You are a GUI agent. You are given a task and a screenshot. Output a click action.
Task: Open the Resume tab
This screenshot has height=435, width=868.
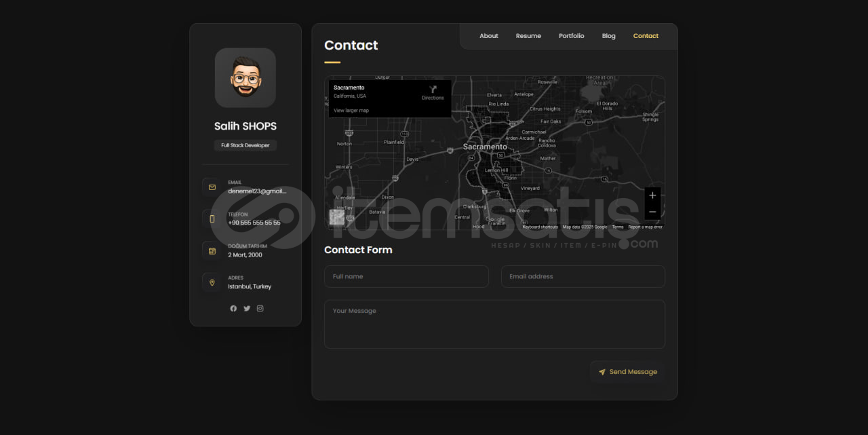pyautogui.click(x=528, y=36)
